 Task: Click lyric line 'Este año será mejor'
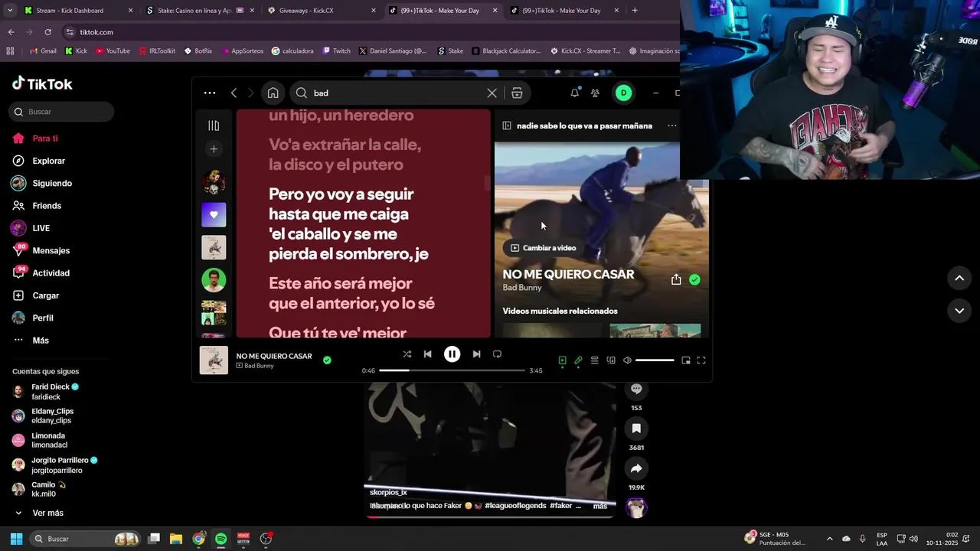click(x=341, y=284)
